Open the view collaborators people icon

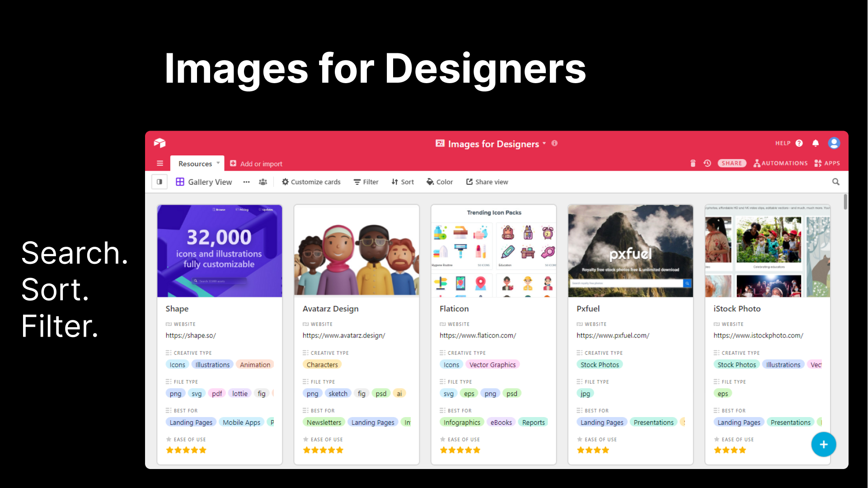point(263,182)
